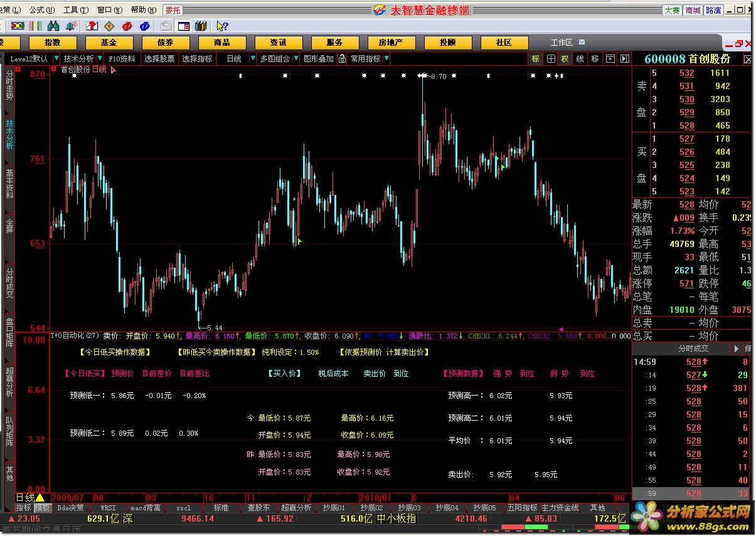Select the 盘口矩阵 side tab
The height and width of the screenshot is (536, 756).
pyautogui.click(x=9, y=334)
